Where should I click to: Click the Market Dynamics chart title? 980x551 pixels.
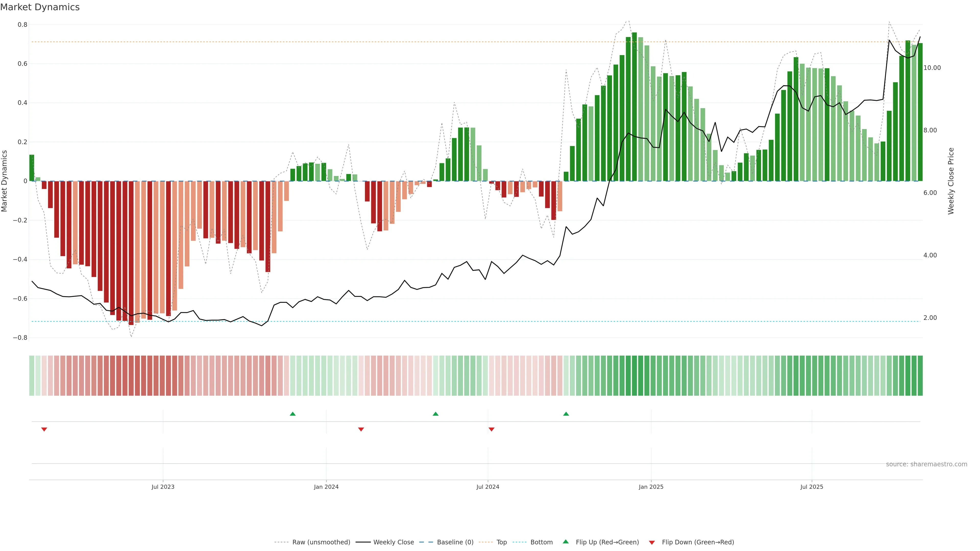click(x=40, y=7)
